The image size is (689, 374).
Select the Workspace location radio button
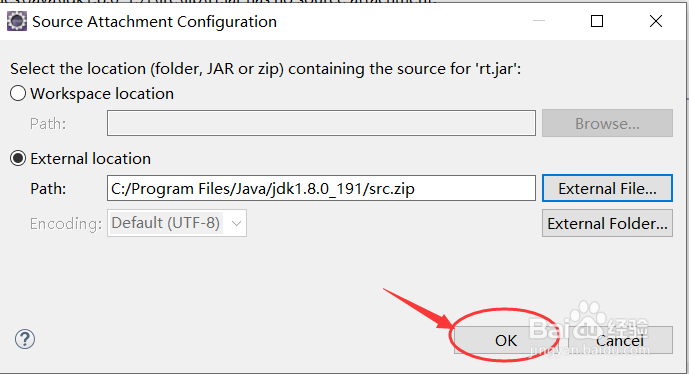pos(18,93)
